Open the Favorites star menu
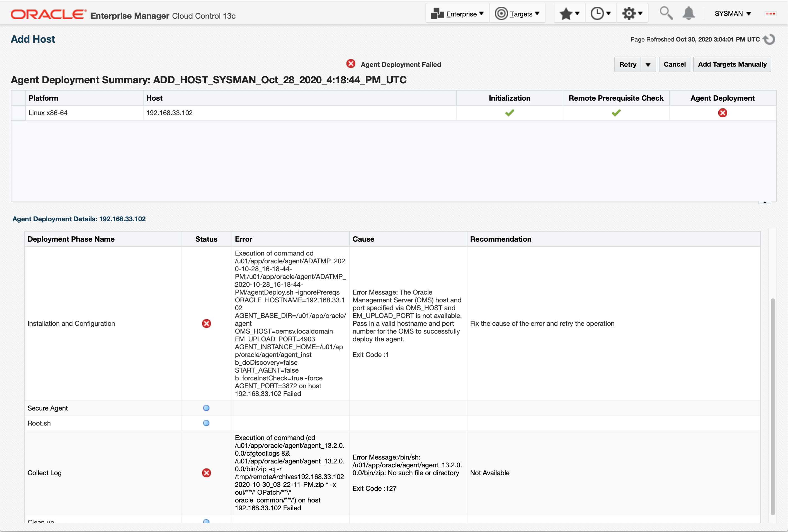The width and height of the screenshot is (788, 532). tap(569, 14)
